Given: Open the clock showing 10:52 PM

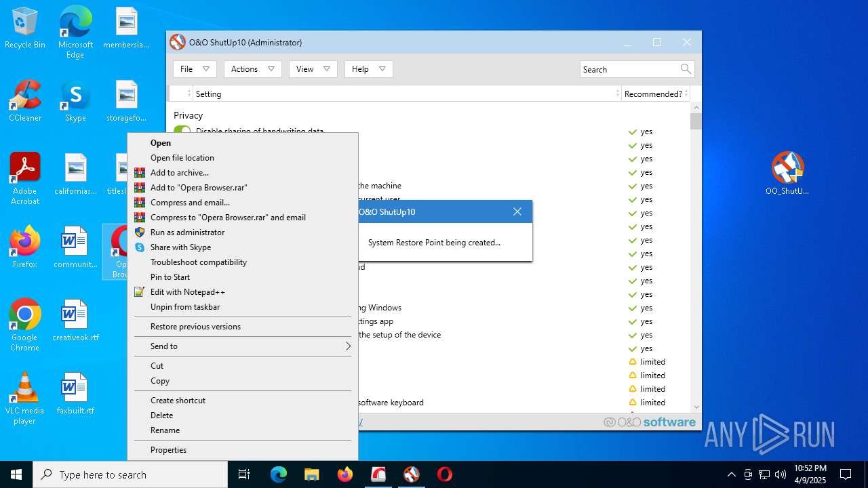Looking at the screenshot, I should (x=810, y=474).
